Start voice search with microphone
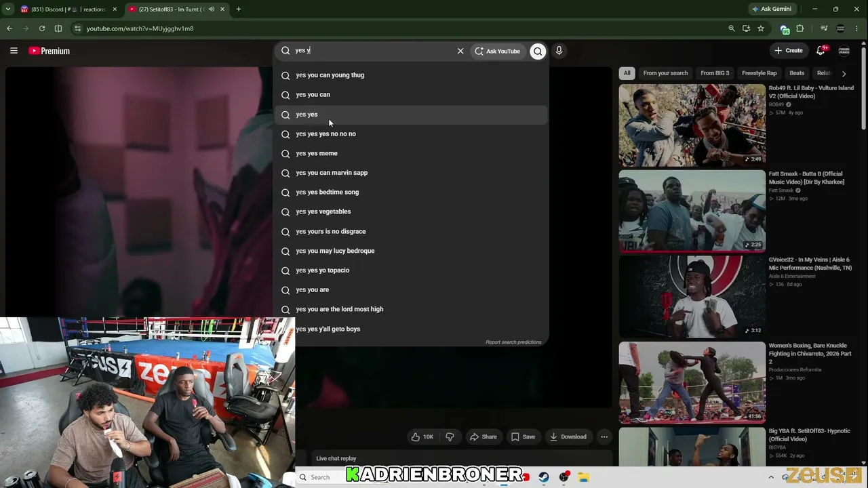Viewport: 868px width, 488px height. click(559, 51)
